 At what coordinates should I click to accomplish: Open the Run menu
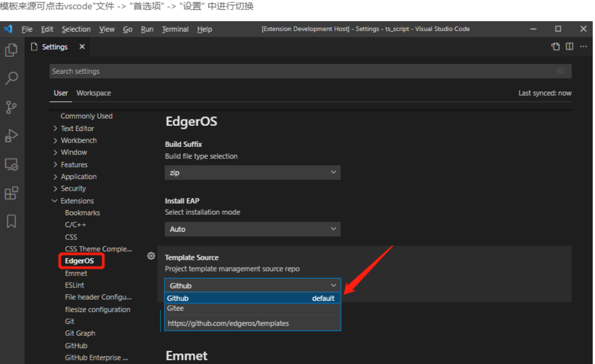point(147,29)
